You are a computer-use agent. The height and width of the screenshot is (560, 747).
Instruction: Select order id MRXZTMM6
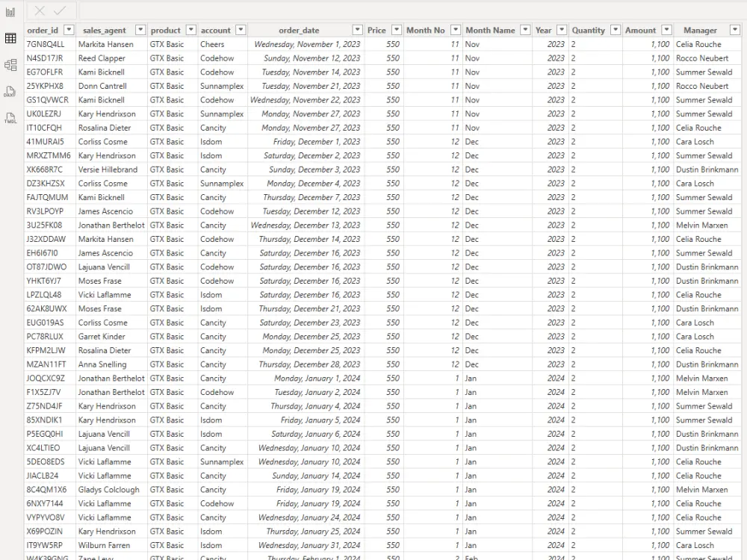click(x=49, y=156)
